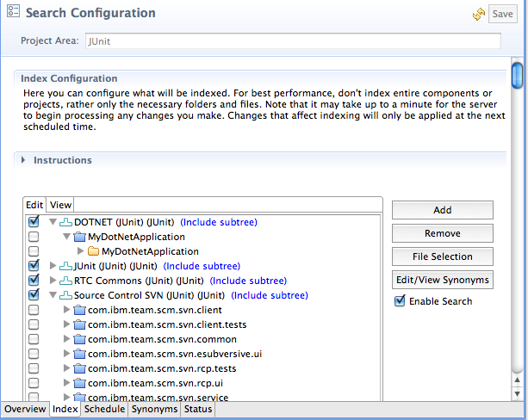Viewport: 528px width, 420px height.
Task: Expand the com.ibm.team.scm.svn.esubversive.ui node
Action: point(66,354)
